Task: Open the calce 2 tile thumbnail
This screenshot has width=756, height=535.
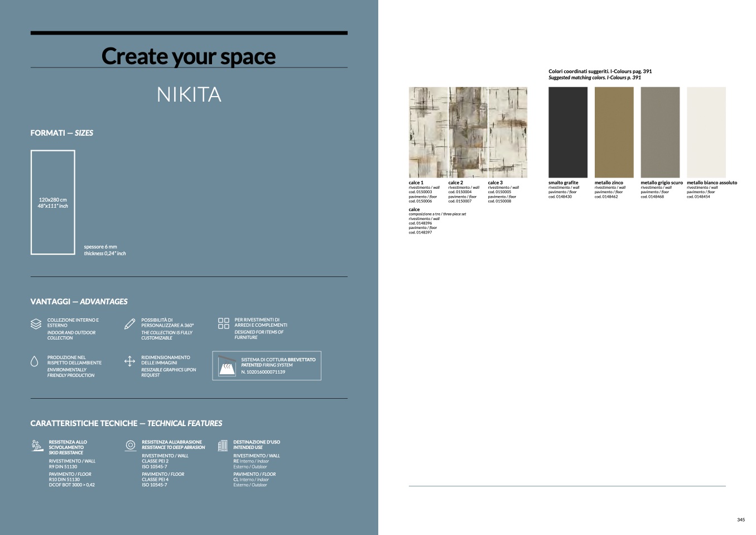Action: point(468,132)
